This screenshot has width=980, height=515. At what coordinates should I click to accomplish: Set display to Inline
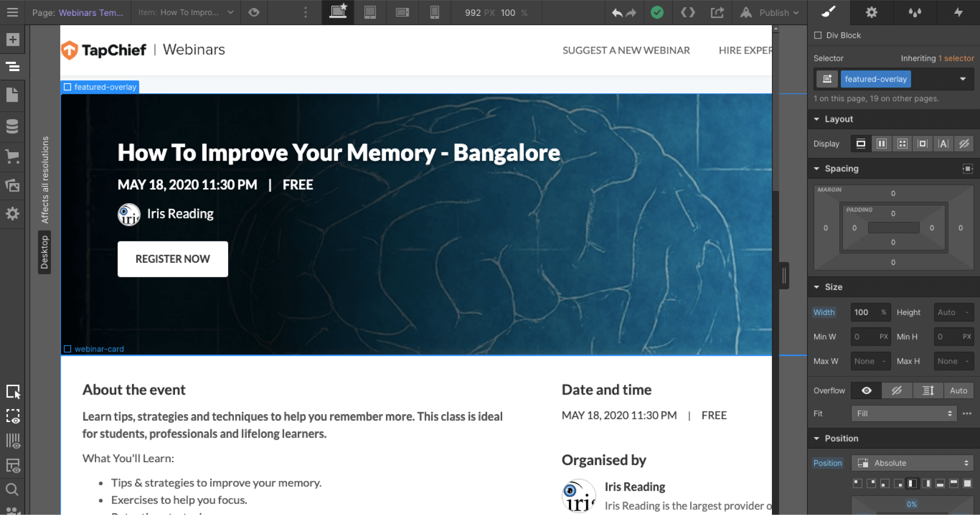click(943, 143)
